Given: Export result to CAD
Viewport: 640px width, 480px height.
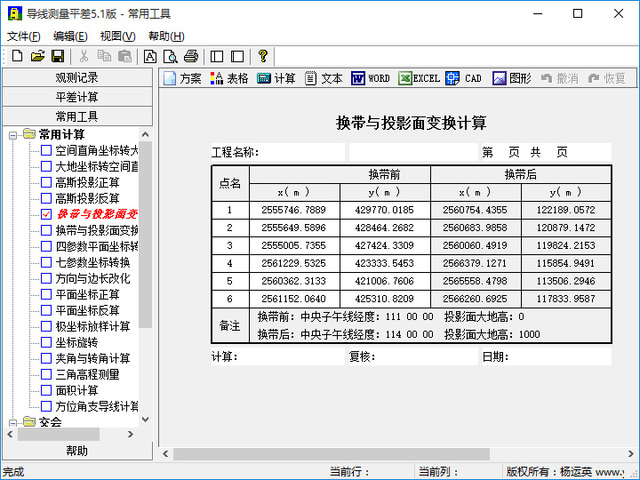Looking at the screenshot, I should click(464, 78).
